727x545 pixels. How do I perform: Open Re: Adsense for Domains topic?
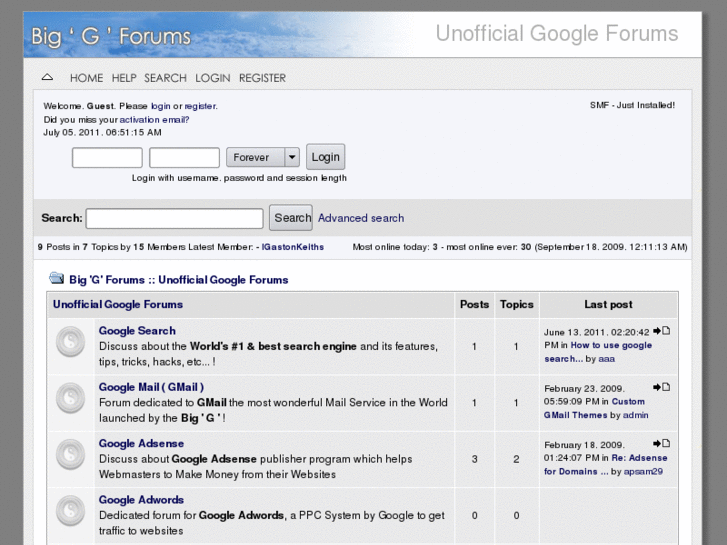click(x=606, y=465)
